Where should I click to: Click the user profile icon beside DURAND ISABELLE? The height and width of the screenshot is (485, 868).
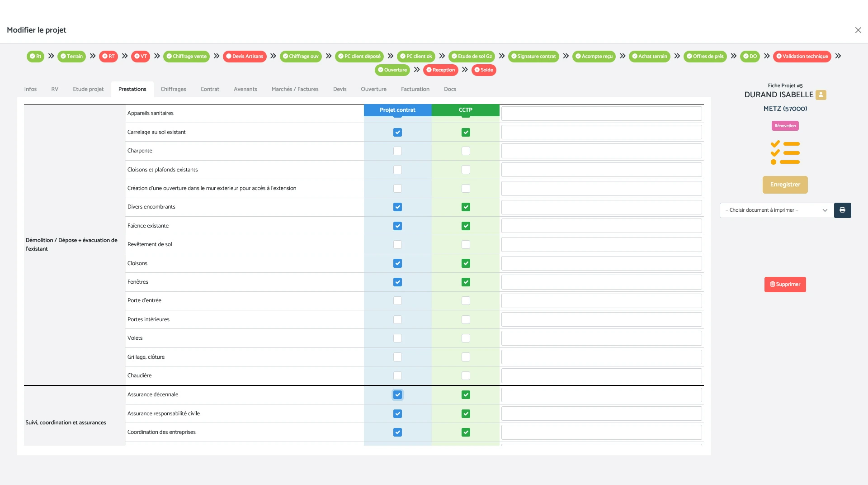[821, 95]
